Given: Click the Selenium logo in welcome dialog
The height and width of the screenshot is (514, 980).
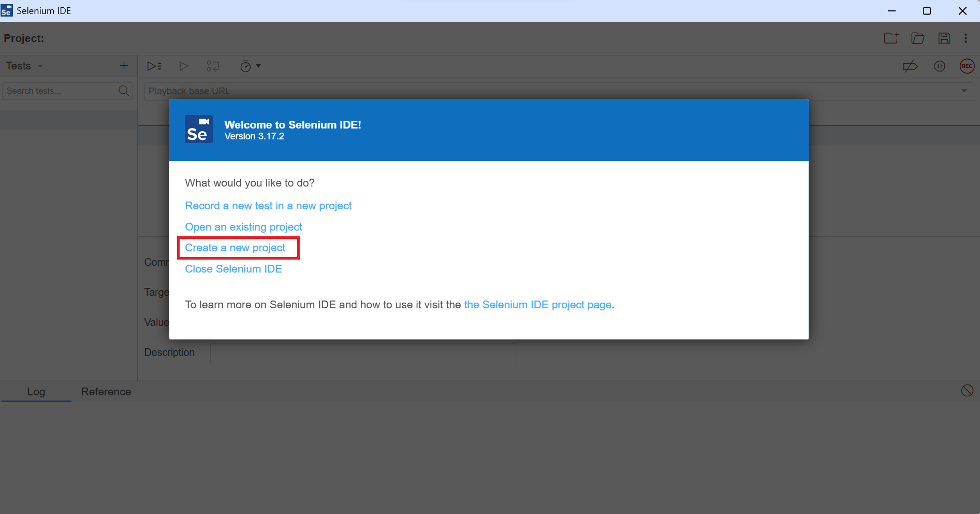Looking at the screenshot, I should point(199,129).
